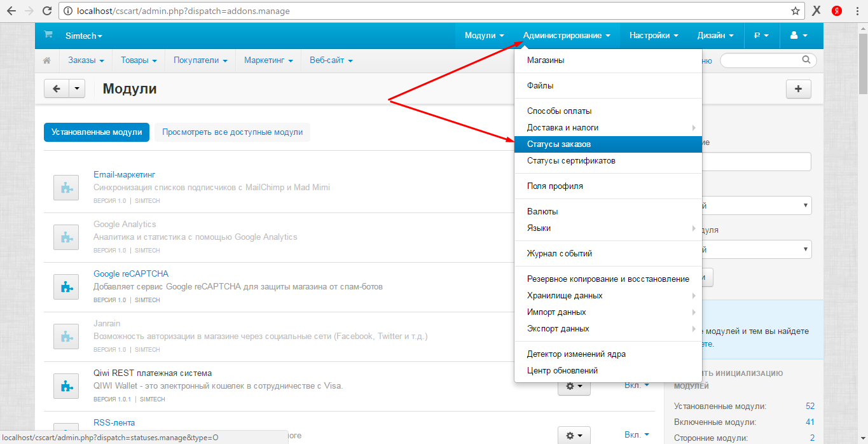
Task: Go back with the browser back arrow
Action: tap(11, 11)
